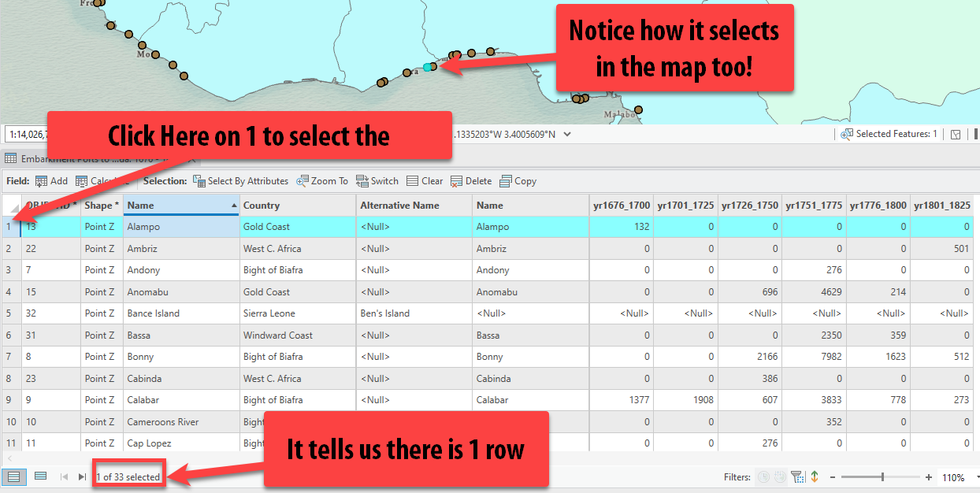
Task: Open the zoom percentage dropdown
Action: click(x=976, y=477)
